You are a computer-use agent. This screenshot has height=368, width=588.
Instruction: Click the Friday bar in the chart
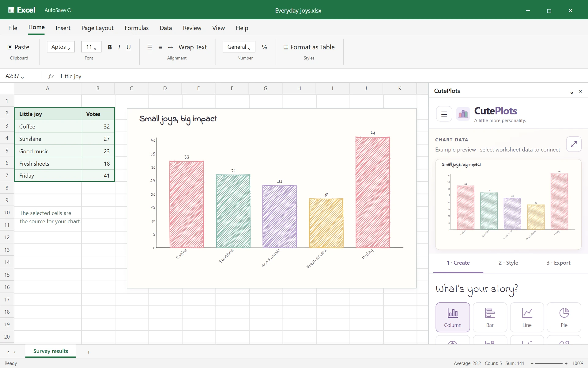[x=373, y=192]
